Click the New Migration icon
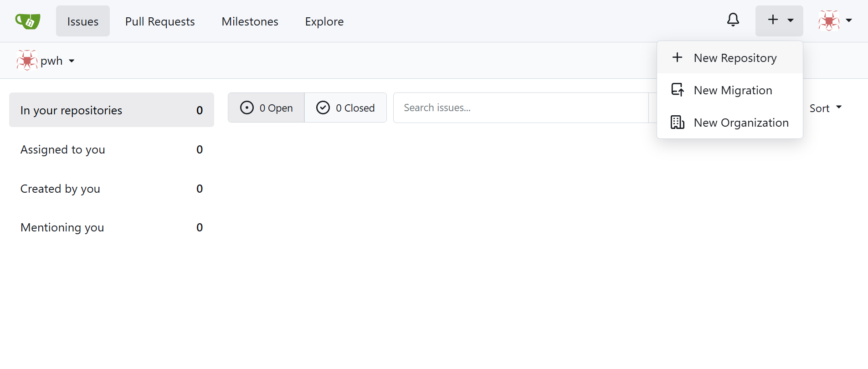Image resolution: width=868 pixels, height=369 pixels. (677, 90)
